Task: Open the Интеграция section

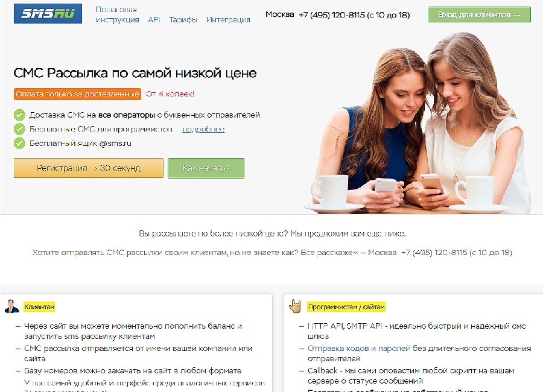Action: coord(228,19)
